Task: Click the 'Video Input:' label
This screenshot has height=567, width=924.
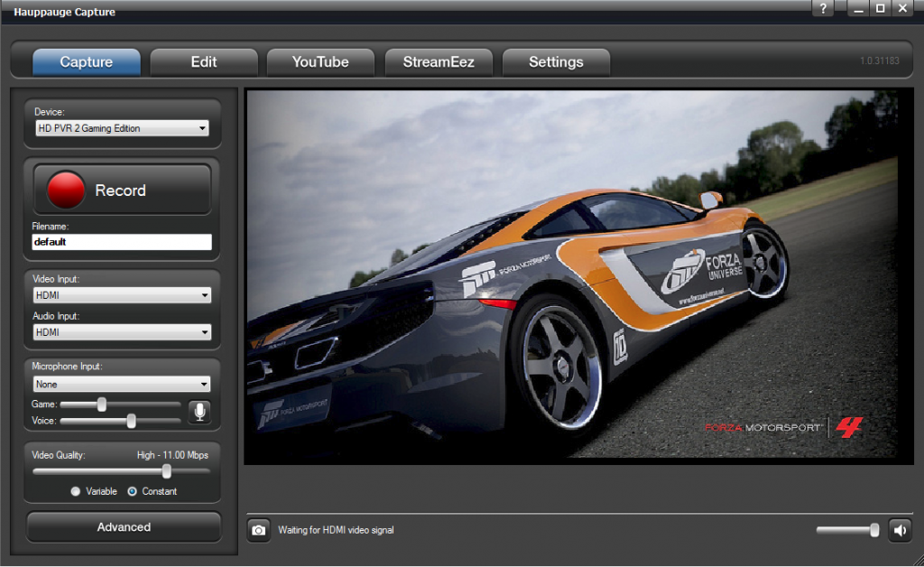Action: 55,279
